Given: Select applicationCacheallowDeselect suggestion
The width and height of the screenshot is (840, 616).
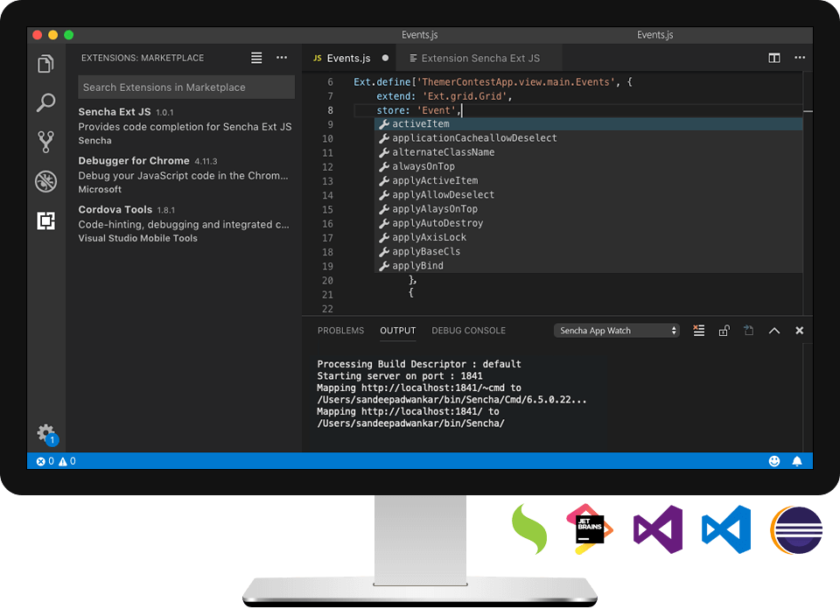Looking at the screenshot, I should pos(588,138).
